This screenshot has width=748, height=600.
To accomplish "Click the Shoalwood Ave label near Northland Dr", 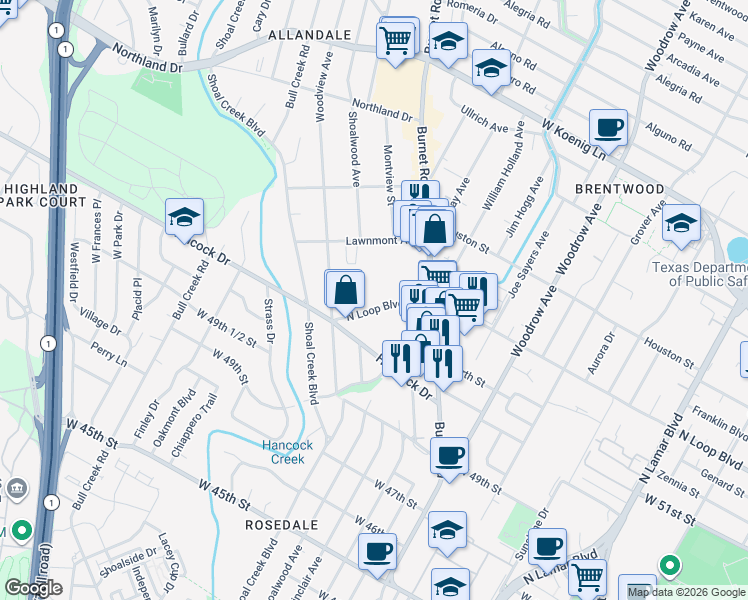I will tap(353, 149).
